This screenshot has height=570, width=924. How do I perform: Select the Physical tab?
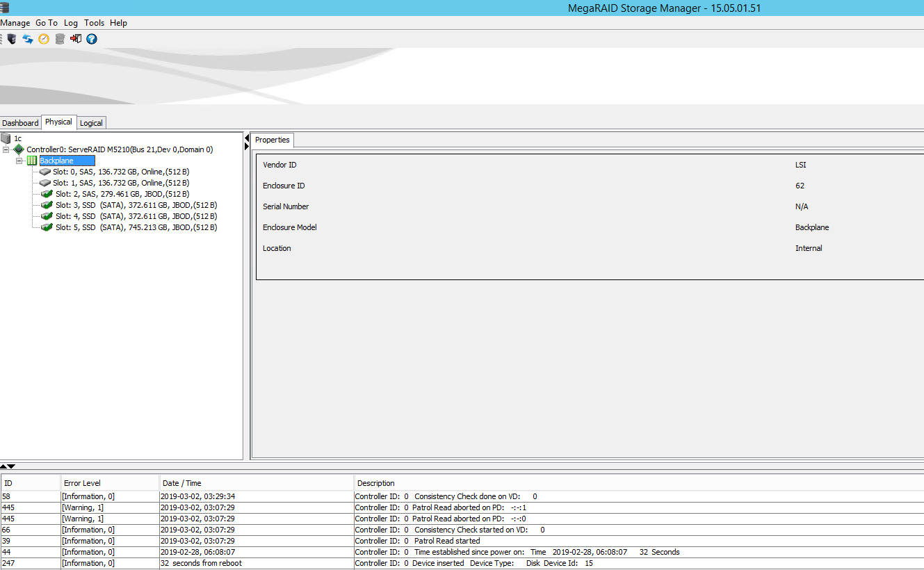click(59, 122)
